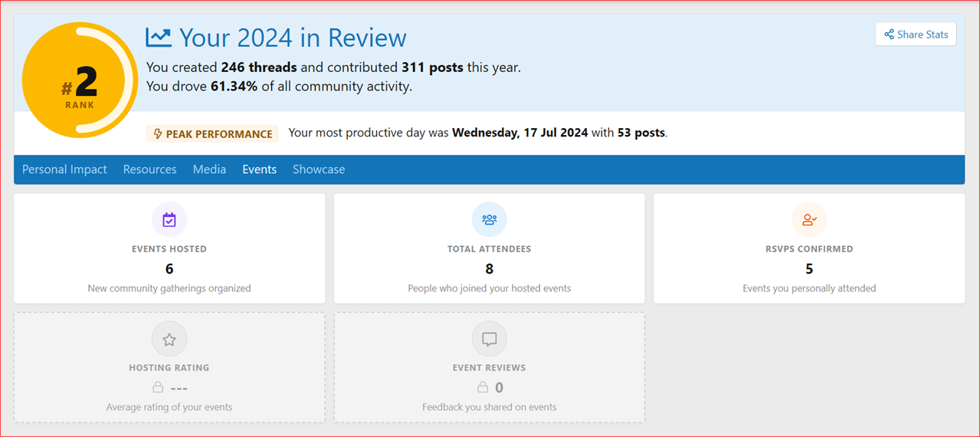Click 'Average rating of your events' caption
The height and width of the screenshot is (437, 980).
pos(169,407)
